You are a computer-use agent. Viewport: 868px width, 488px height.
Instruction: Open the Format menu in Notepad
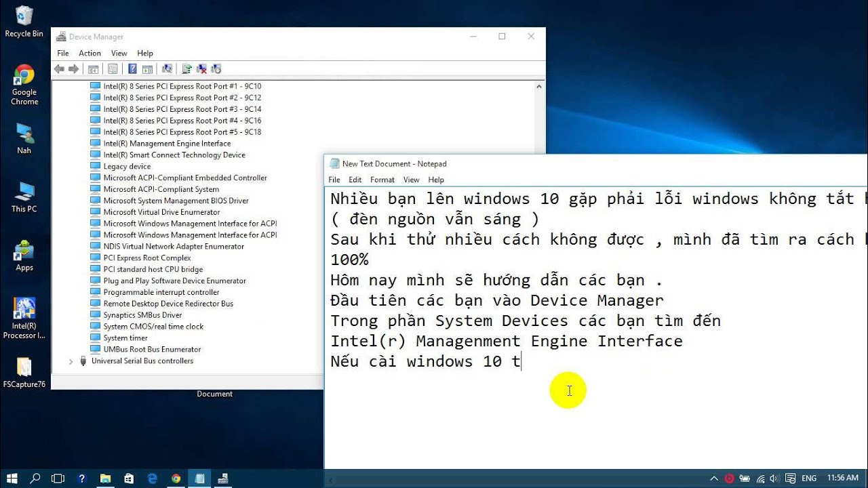(382, 180)
